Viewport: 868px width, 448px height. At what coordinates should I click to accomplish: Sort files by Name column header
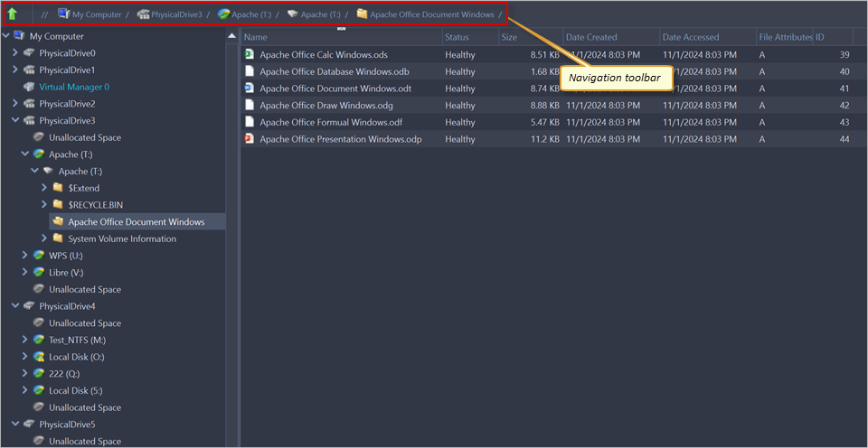[x=256, y=37]
